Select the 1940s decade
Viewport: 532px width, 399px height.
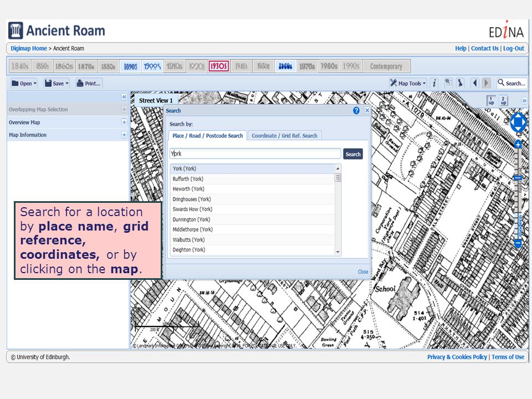click(241, 66)
